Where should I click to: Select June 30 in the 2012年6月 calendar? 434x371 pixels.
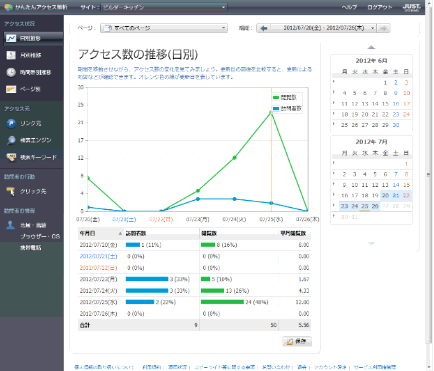tap(396, 125)
